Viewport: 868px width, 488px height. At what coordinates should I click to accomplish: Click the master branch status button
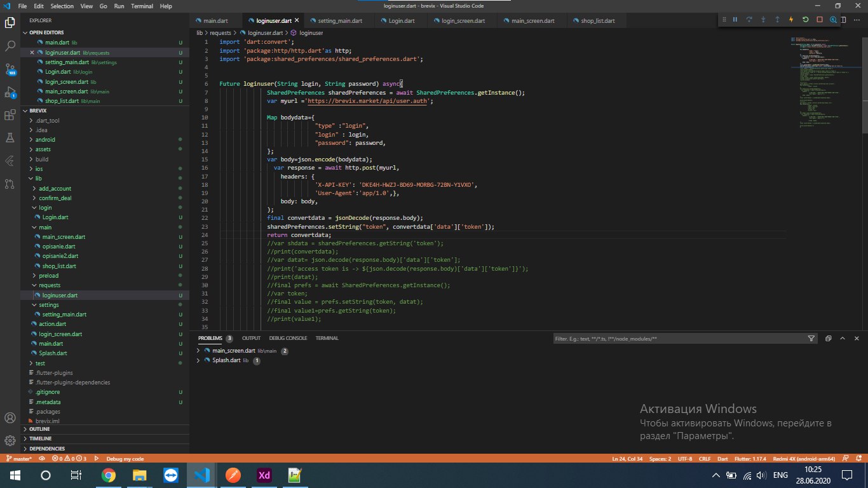pyautogui.click(x=19, y=458)
